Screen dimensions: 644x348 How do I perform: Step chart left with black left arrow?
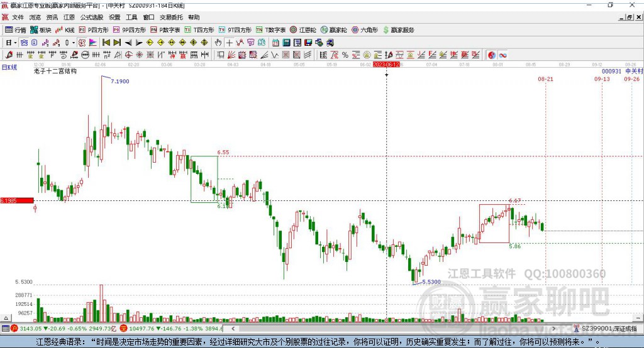[128, 43]
